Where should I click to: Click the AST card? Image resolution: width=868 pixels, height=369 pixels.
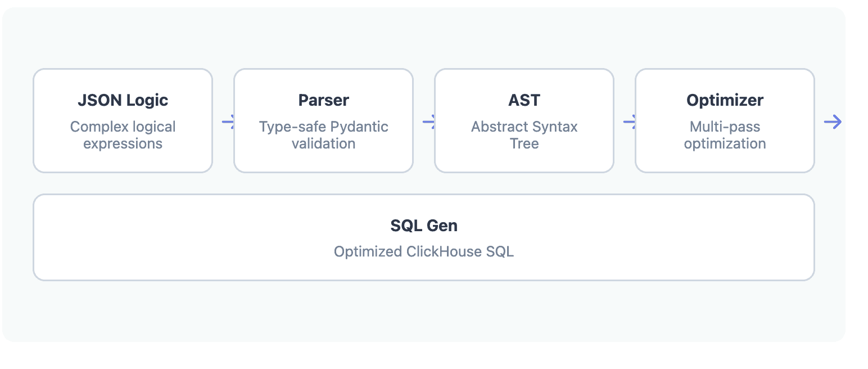[524, 120]
